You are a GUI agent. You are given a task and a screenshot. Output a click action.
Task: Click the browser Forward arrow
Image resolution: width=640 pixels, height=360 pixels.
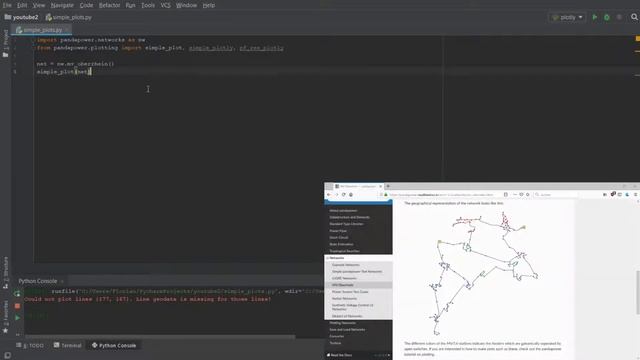(x=336, y=195)
